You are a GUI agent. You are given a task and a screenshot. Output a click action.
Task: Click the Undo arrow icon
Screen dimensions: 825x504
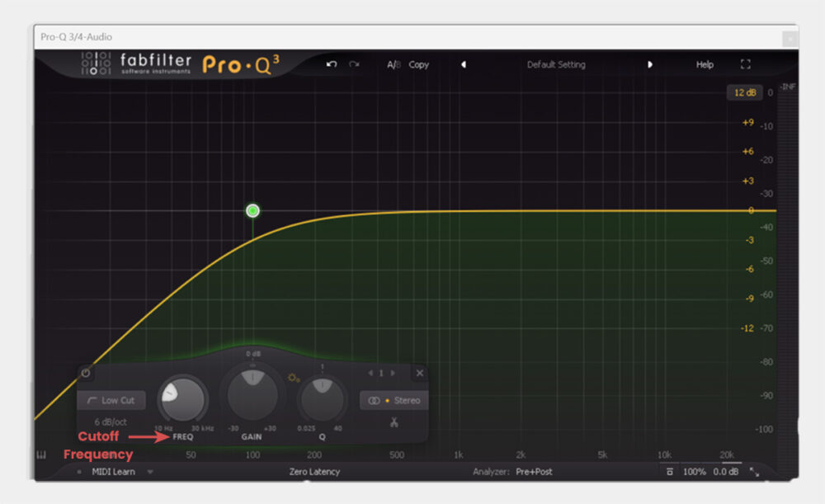tap(332, 64)
